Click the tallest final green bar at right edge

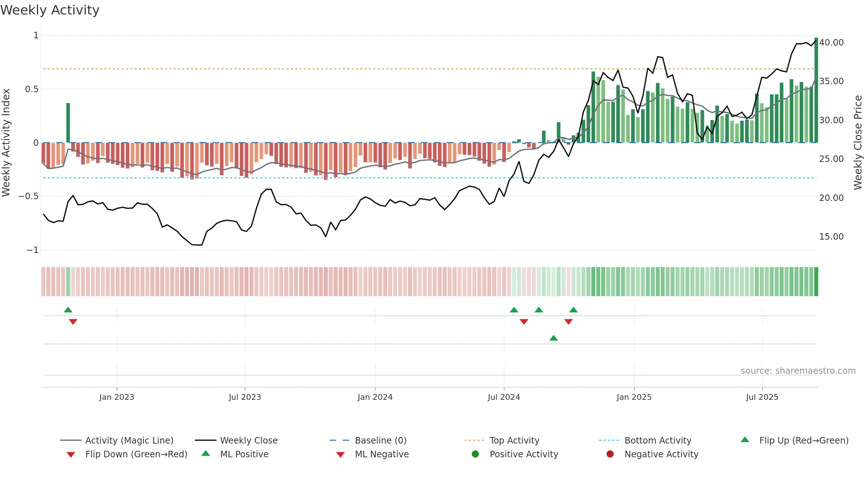click(816, 90)
